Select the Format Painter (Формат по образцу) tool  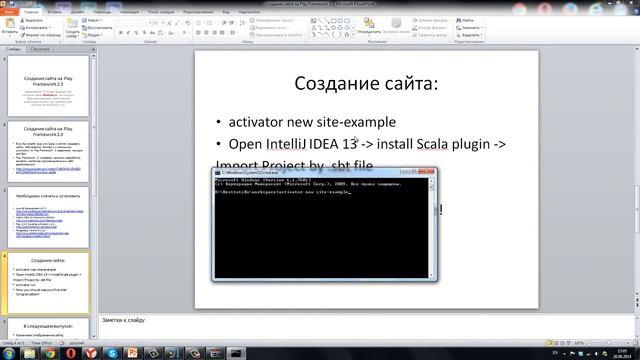[x=40, y=35]
